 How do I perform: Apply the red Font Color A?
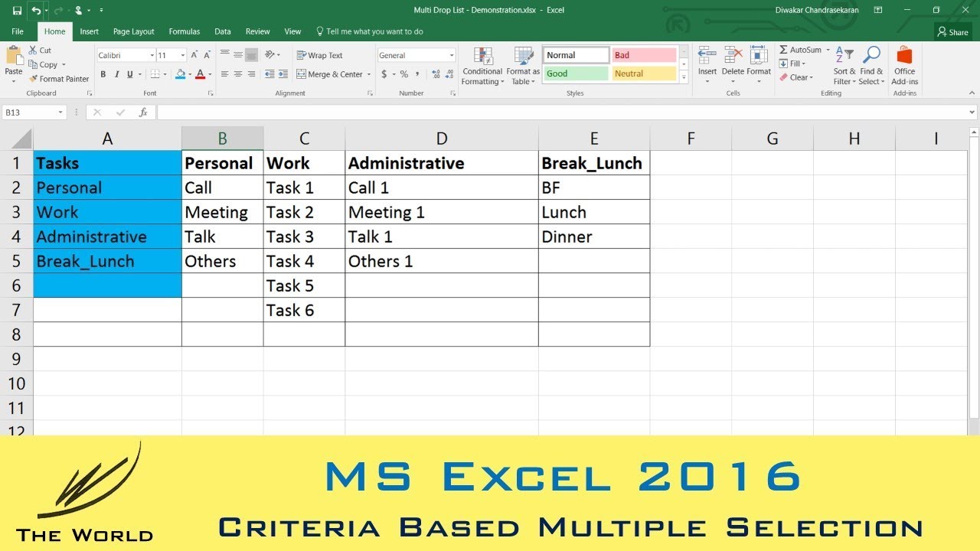pos(200,74)
